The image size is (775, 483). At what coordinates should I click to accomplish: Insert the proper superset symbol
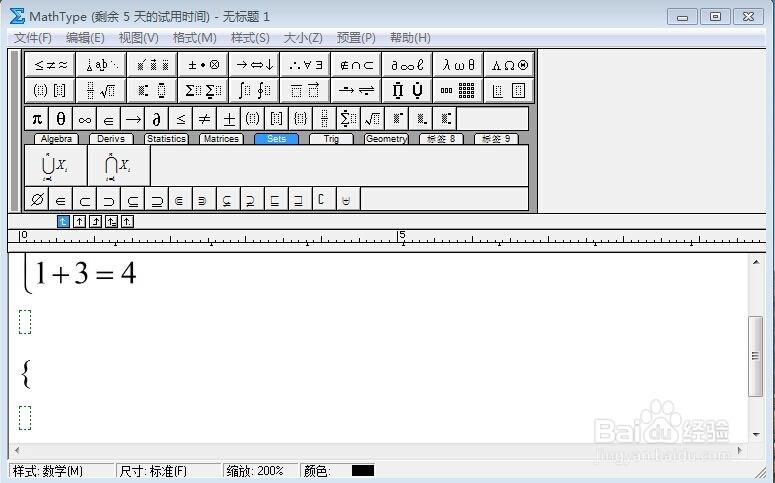point(108,199)
